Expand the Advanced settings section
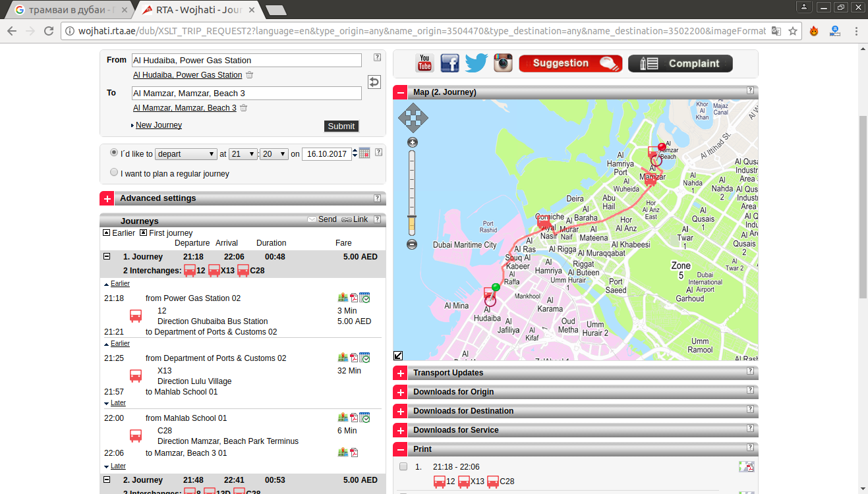 tap(107, 198)
